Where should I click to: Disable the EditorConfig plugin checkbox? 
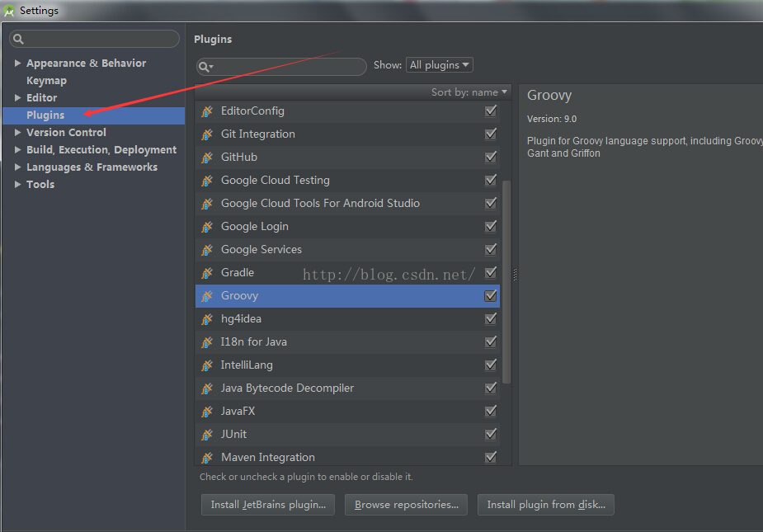pyautogui.click(x=491, y=111)
